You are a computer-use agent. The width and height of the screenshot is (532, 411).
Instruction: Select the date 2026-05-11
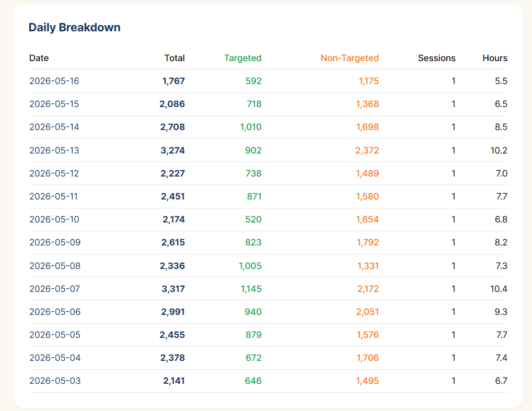point(54,196)
